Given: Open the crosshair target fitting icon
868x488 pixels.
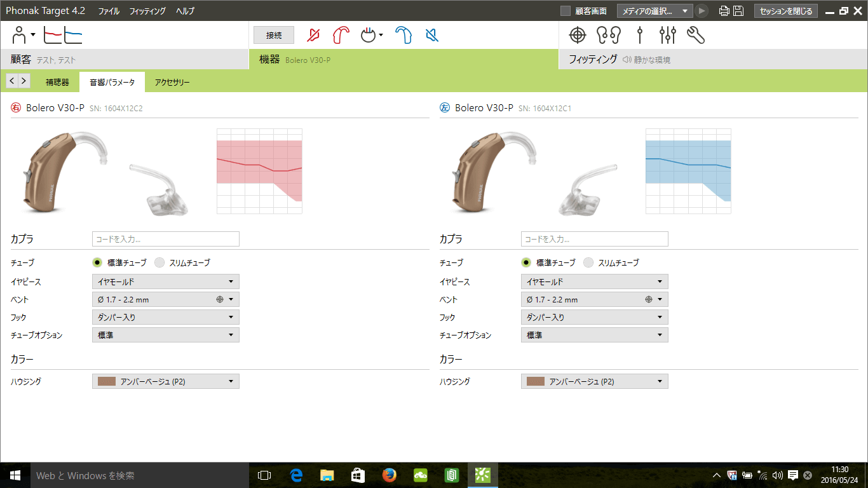Looking at the screenshot, I should point(577,35).
